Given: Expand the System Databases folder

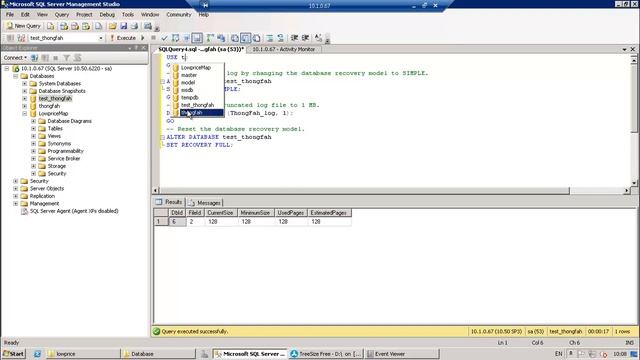Looking at the screenshot, I should pos(24,83).
